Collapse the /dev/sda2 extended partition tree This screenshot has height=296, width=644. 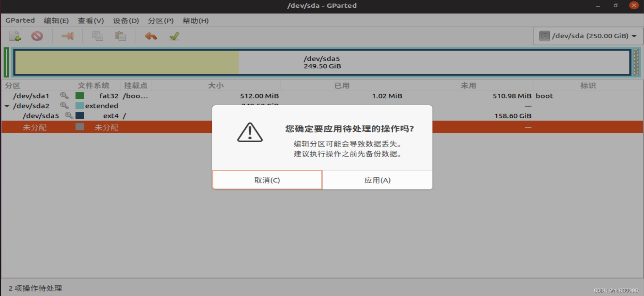click(x=7, y=106)
